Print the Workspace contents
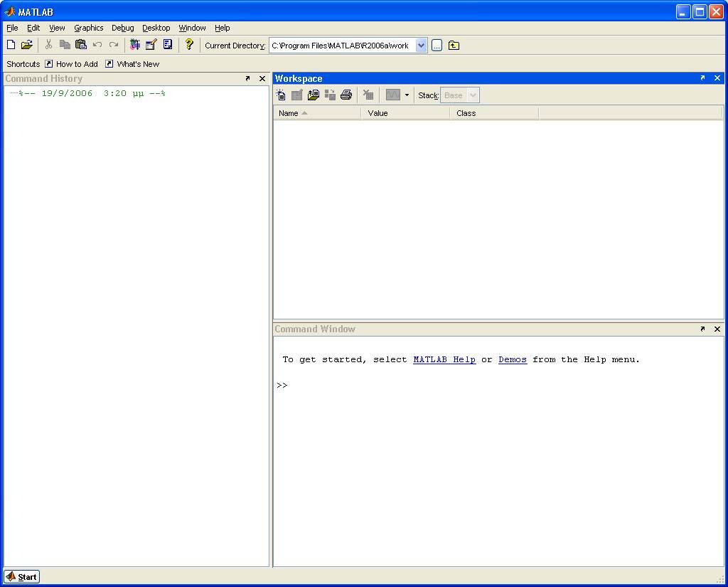Image resolution: width=728 pixels, height=587 pixels. [x=346, y=95]
